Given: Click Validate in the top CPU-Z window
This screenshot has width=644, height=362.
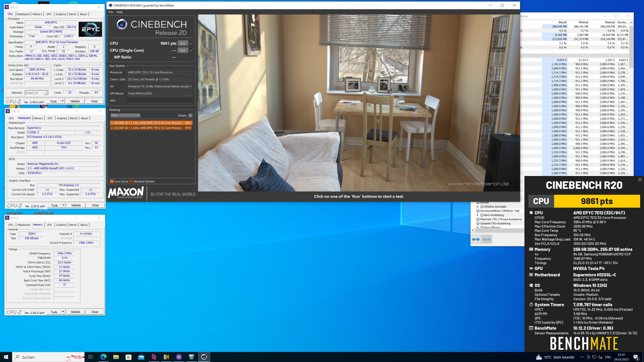Looking at the screenshot, I should coord(75,101).
